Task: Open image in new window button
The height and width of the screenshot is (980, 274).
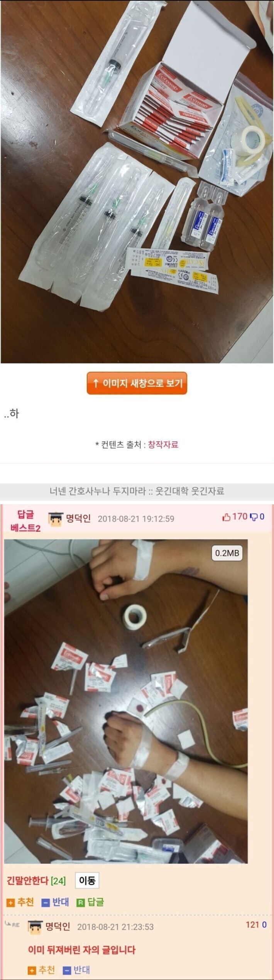Action: click(137, 383)
